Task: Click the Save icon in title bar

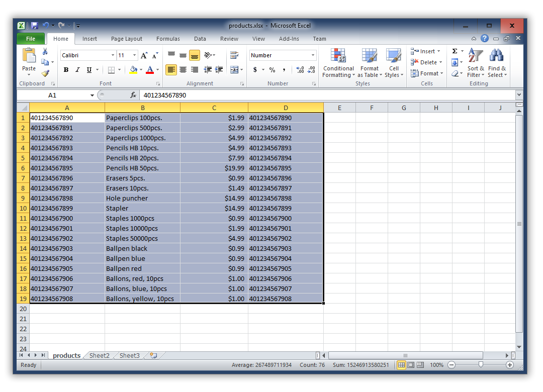Action: click(x=35, y=25)
